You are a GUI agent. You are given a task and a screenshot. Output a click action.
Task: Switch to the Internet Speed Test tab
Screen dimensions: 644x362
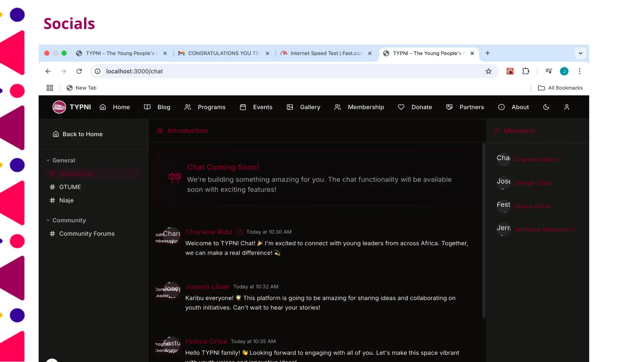click(326, 53)
